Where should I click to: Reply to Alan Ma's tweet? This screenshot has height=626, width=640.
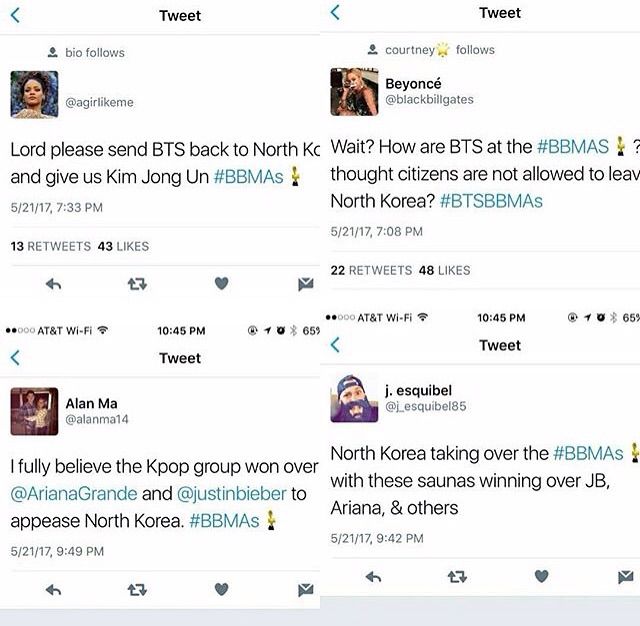click(53, 590)
